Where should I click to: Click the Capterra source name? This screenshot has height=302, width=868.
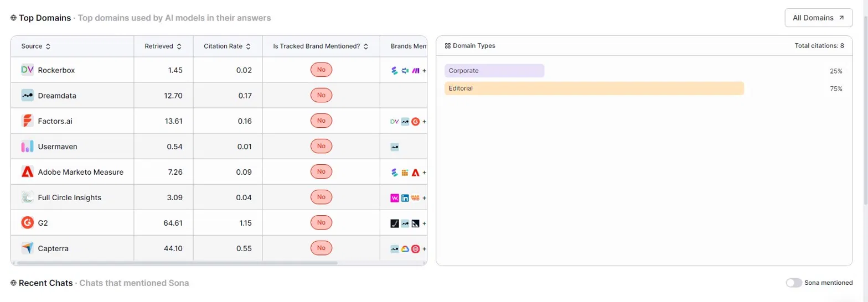(53, 248)
